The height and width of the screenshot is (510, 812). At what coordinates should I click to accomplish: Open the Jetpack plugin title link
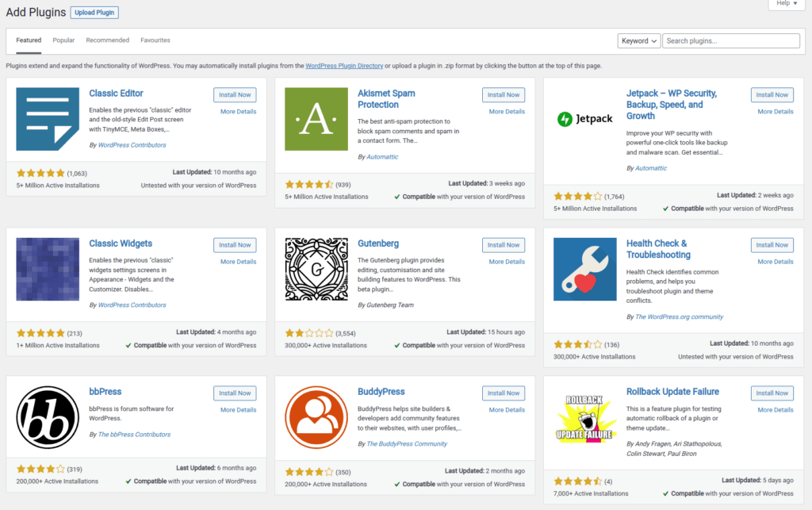click(672, 105)
